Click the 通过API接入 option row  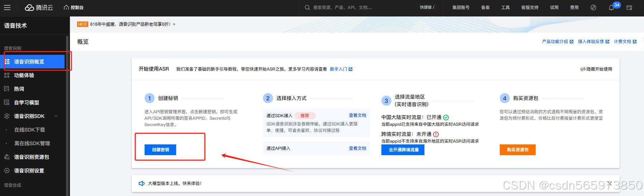click(x=316, y=148)
